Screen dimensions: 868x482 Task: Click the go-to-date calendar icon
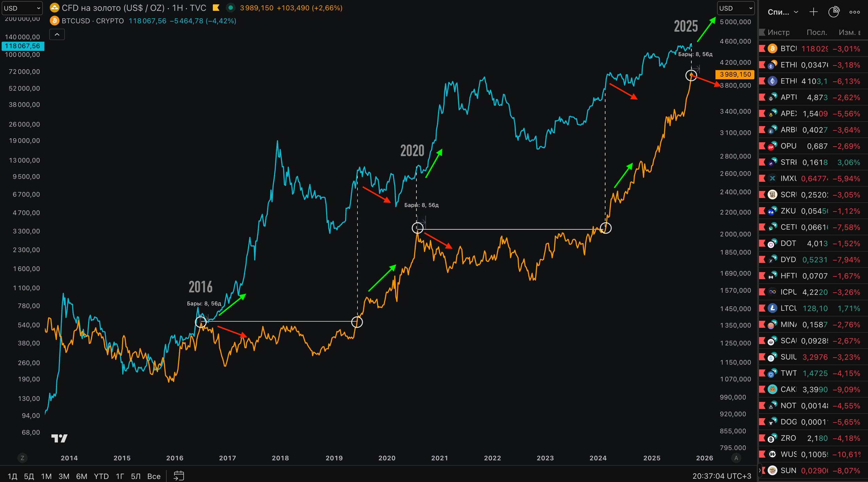click(x=179, y=476)
